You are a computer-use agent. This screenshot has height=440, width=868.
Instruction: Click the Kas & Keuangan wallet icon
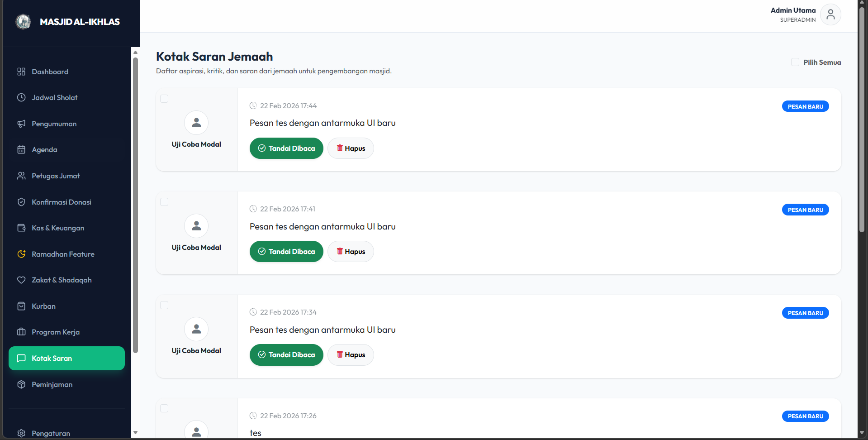(x=21, y=228)
